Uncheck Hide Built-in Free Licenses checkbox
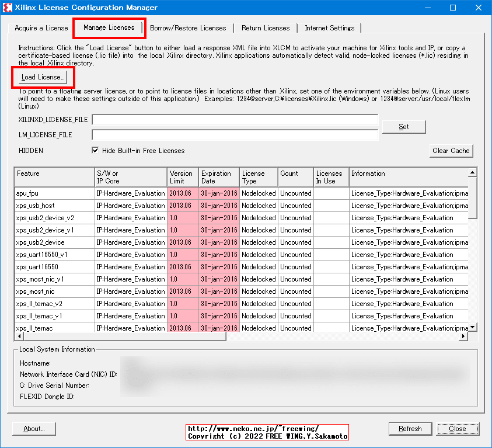Image resolution: width=492 pixels, height=448 pixels. (95, 151)
